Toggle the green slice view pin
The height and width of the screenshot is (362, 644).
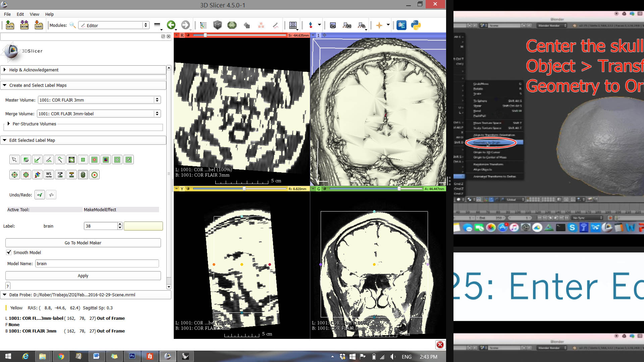[313, 189]
